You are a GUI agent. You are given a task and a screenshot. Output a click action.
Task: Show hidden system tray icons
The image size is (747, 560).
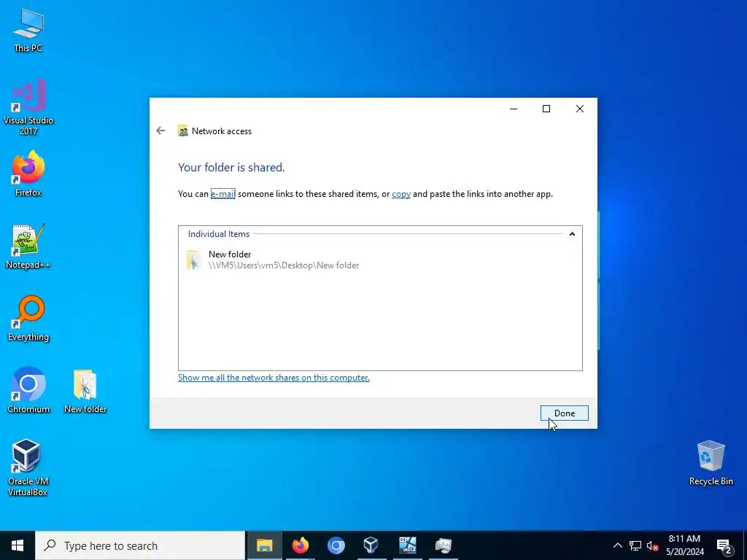coord(617,545)
